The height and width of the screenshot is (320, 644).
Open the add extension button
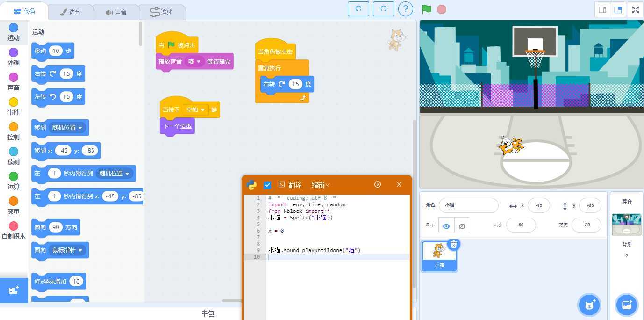click(x=14, y=291)
